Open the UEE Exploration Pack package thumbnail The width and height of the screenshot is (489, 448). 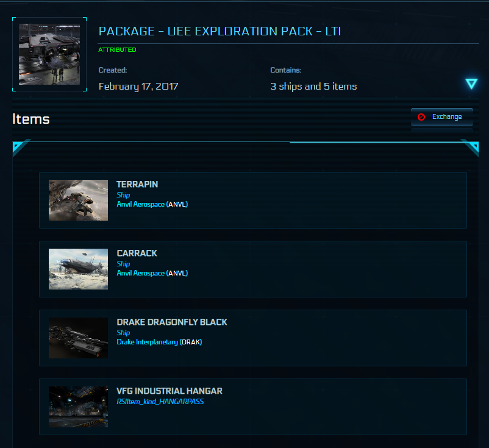[x=49, y=54]
